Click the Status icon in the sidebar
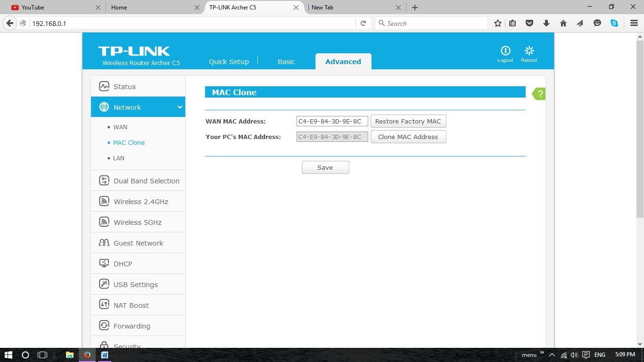 point(104,86)
